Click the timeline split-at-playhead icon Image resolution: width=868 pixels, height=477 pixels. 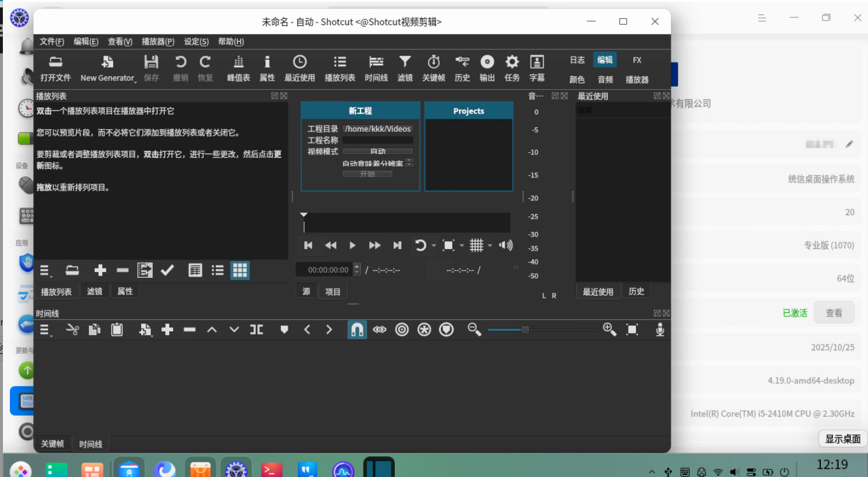[x=257, y=329]
